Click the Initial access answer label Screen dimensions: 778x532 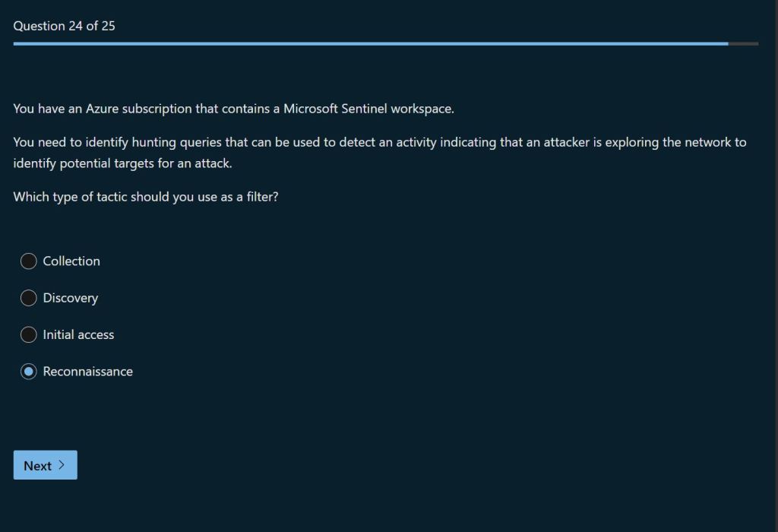(78, 334)
